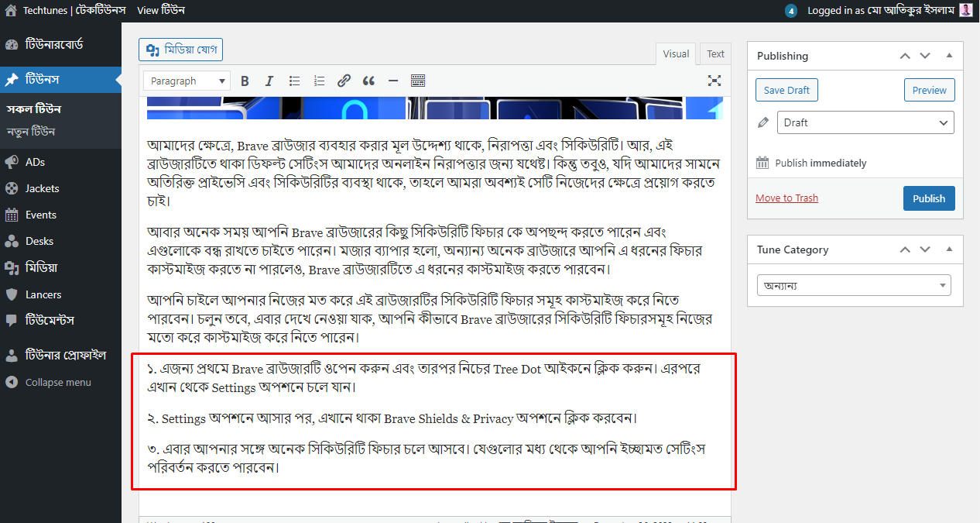Image resolution: width=980 pixels, height=523 pixels.
Task: Toggle italic formatting
Action: (269, 80)
